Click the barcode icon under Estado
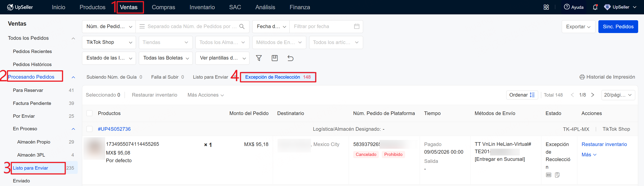Viewport: 644px width, 186px height. pos(549,175)
